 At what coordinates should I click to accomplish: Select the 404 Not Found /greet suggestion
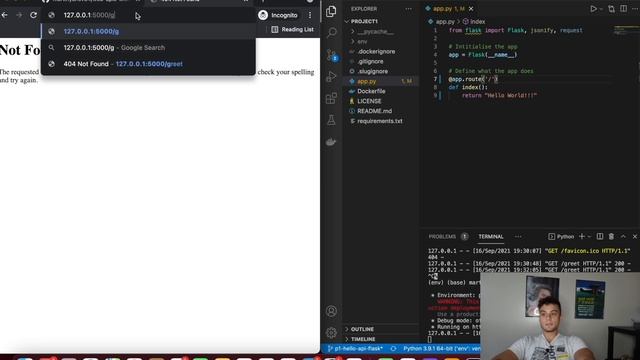coord(148,64)
